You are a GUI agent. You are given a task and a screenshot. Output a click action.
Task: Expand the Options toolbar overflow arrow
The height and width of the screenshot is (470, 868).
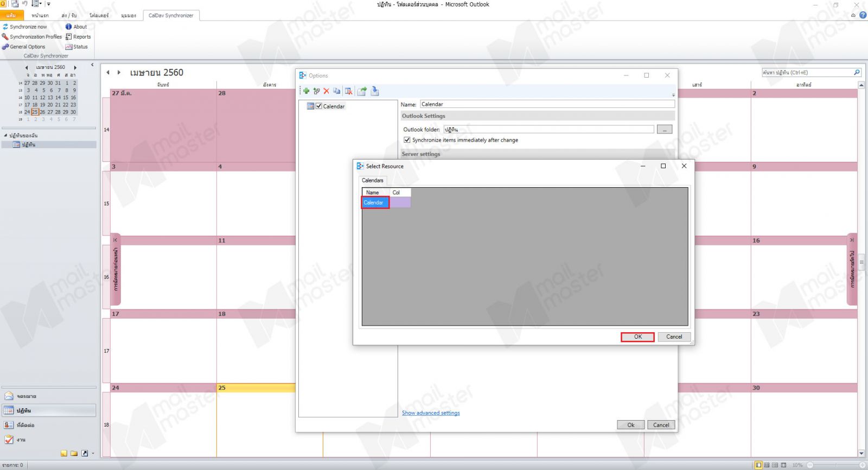[673, 95]
